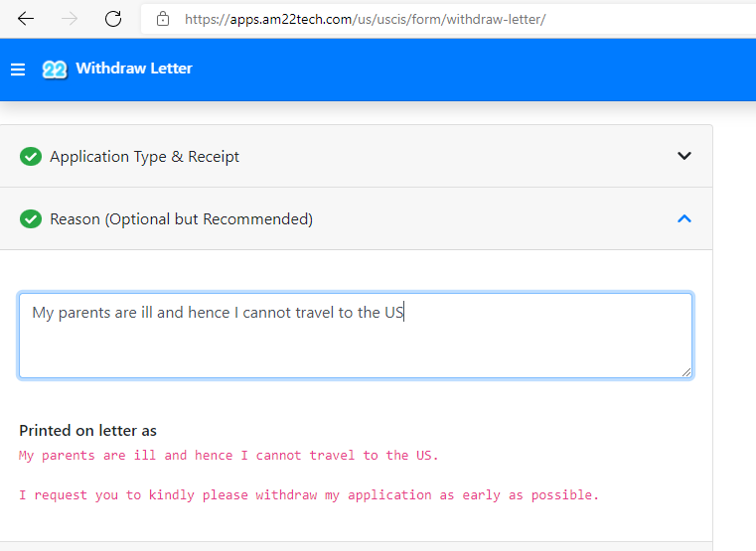
Task: Click the 22 logo icon
Action: 54,69
